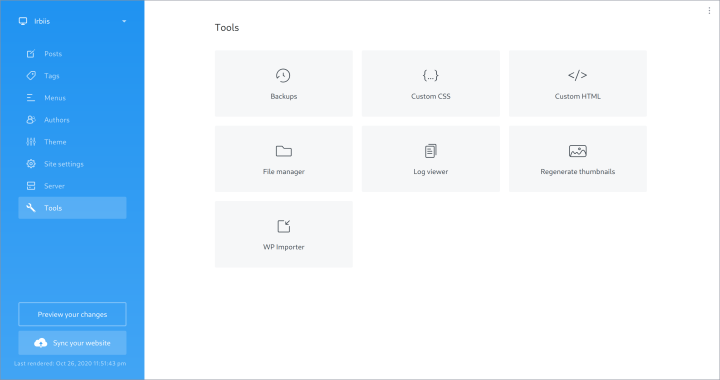Open the Backups tool label
This screenshot has width=720, height=380.
coord(284,96)
